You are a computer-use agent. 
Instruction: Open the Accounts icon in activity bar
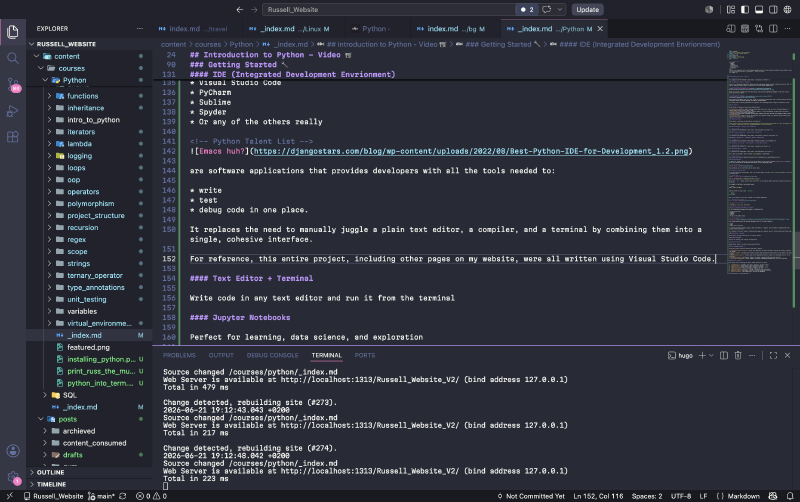13,451
